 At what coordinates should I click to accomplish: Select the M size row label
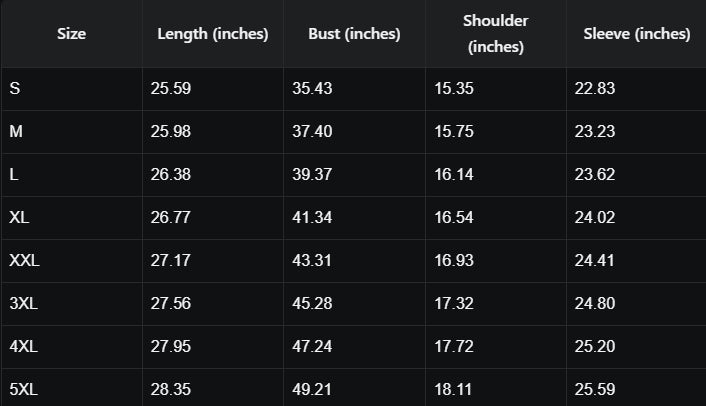pos(16,132)
